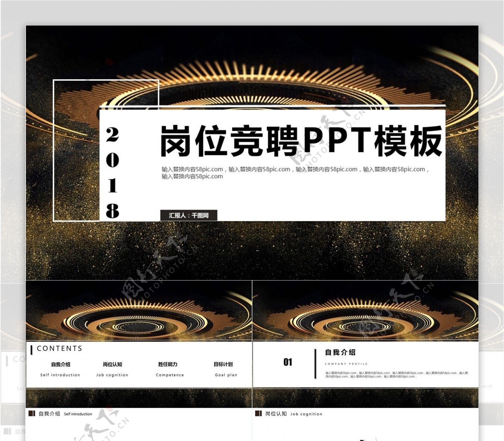
Task: Click 自我介绍 in the contents slide
Action: [61, 364]
